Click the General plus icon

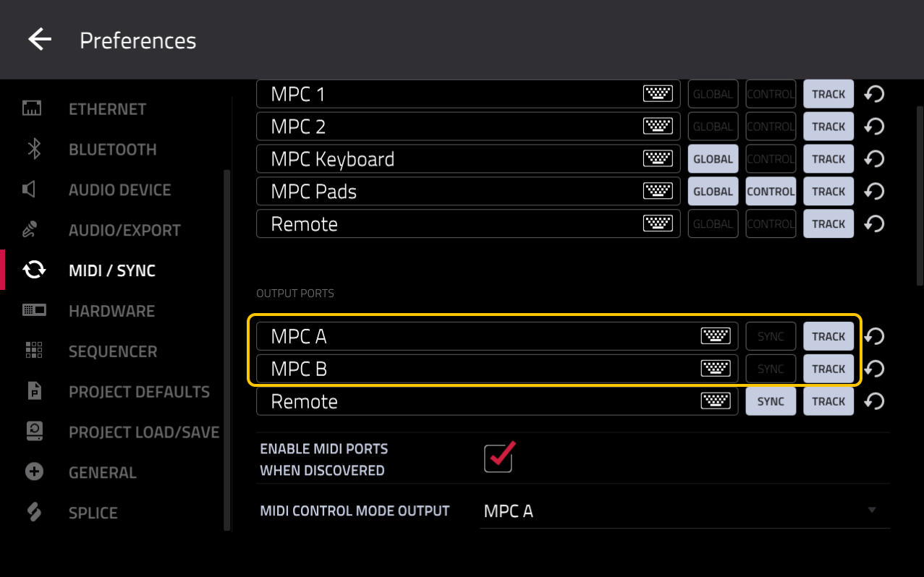tap(34, 472)
